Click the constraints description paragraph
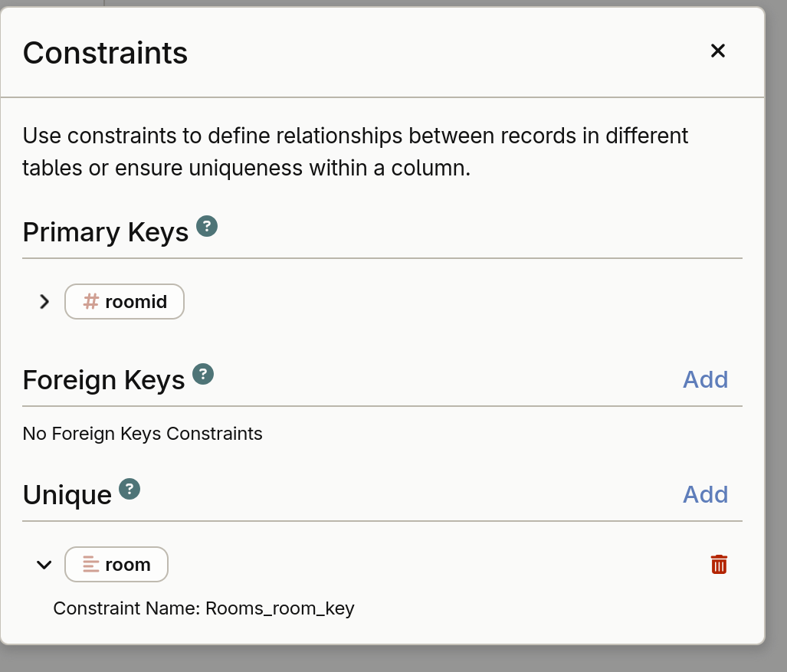 [356, 152]
